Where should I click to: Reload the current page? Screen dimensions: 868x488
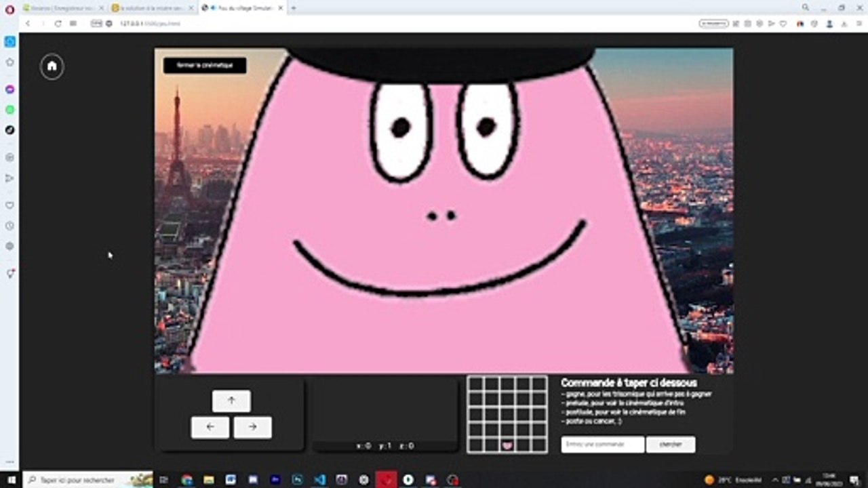pyautogui.click(x=58, y=23)
